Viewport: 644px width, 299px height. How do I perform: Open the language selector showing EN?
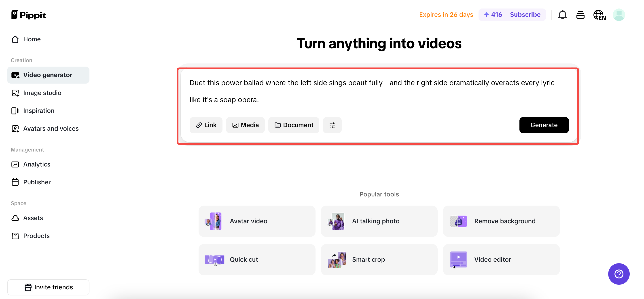coord(600,15)
